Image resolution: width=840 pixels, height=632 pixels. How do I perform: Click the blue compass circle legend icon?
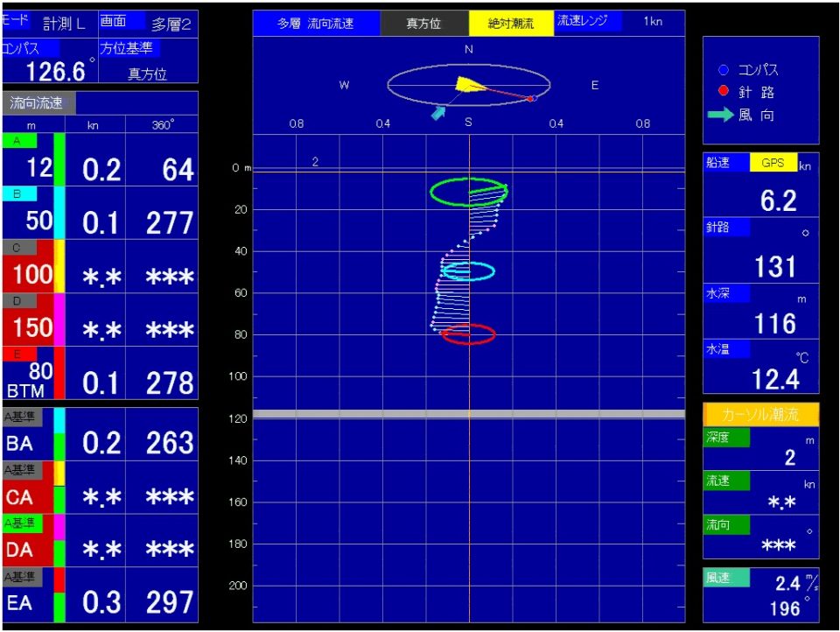click(x=724, y=70)
